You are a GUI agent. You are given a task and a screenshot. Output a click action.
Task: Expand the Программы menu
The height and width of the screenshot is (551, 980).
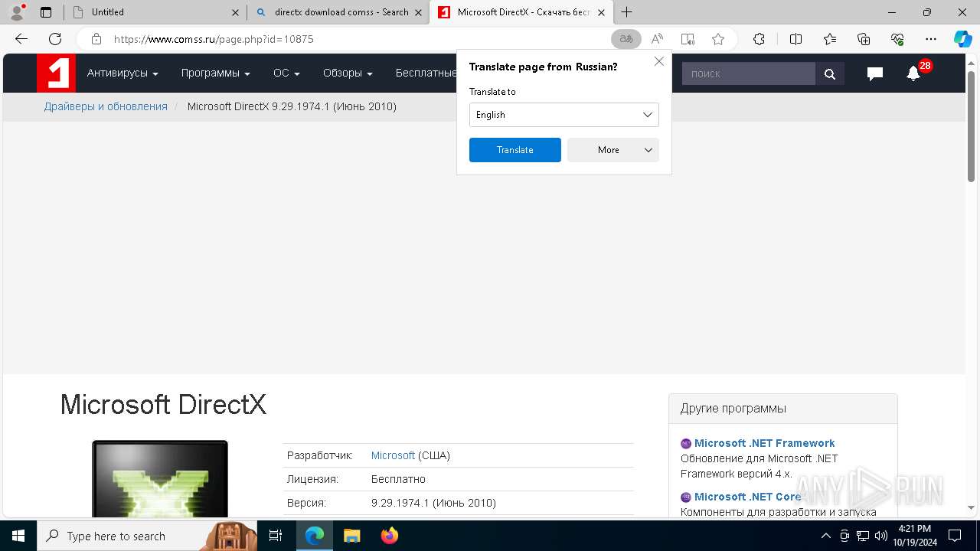click(x=216, y=73)
